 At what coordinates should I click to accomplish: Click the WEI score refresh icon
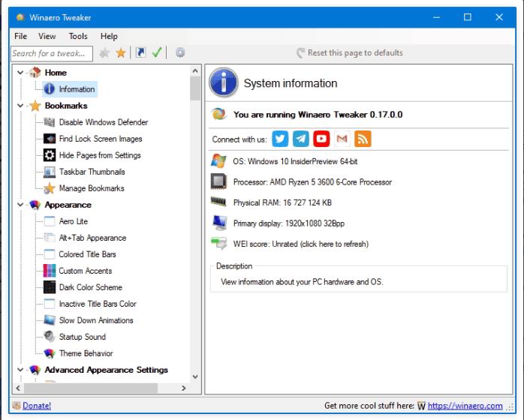[x=219, y=244]
